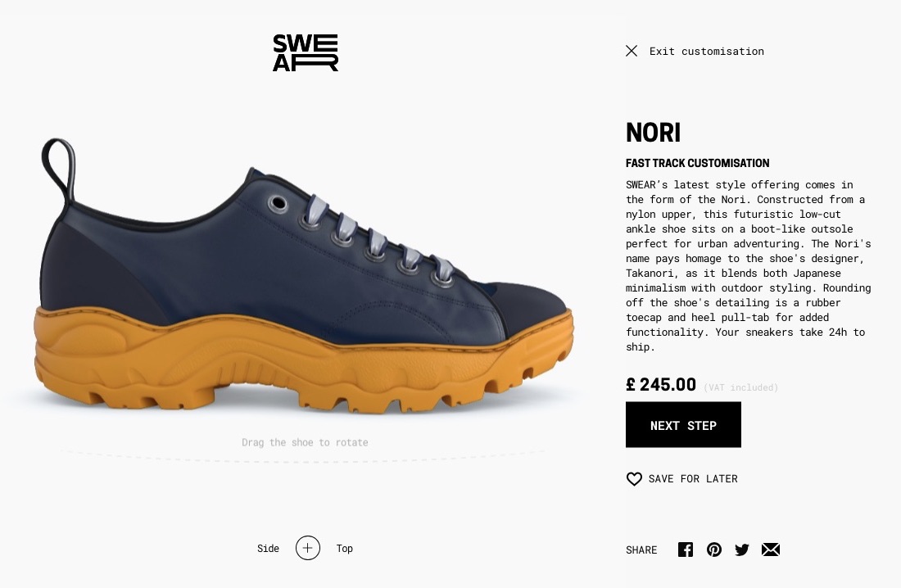The image size is (901, 588).
Task: Share the shoe on Facebook
Action: click(685, 550)
